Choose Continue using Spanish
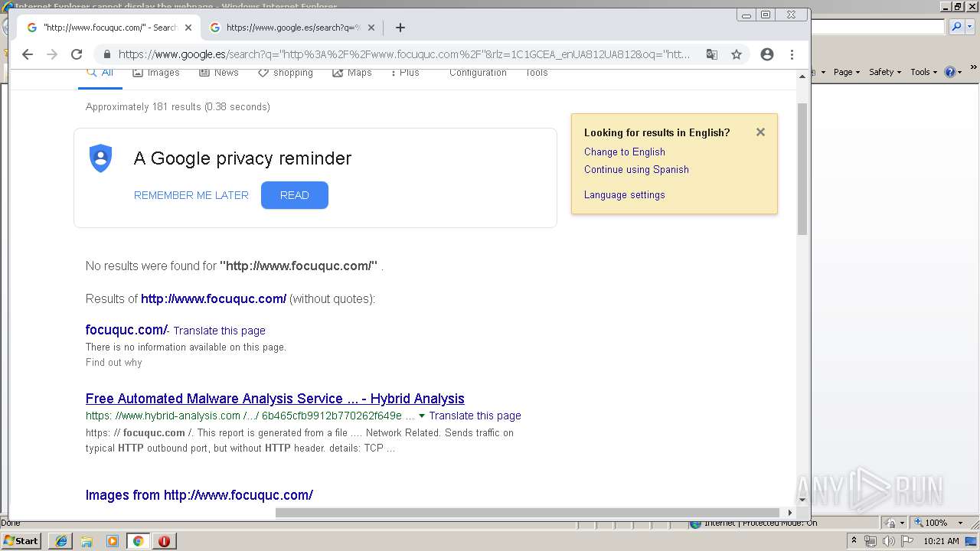Screen dimensions: 980x551 pyautogui.click(x=636, y=169)
